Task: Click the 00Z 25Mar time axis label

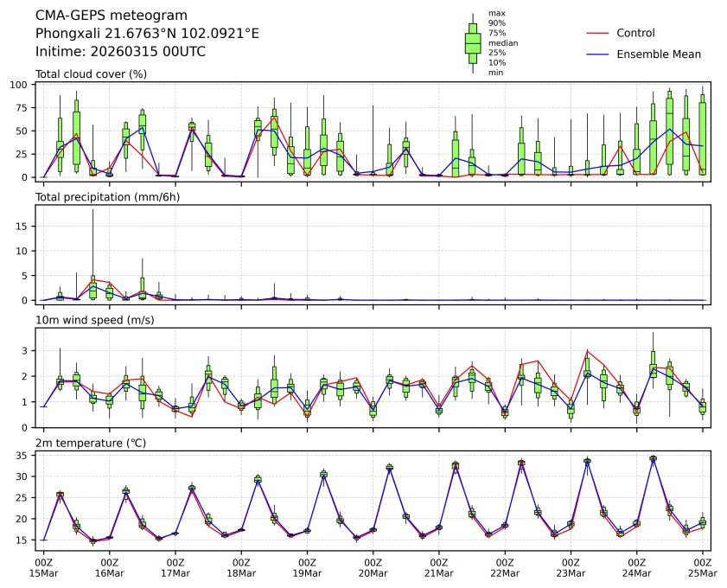Action: [x=702, y=567]
